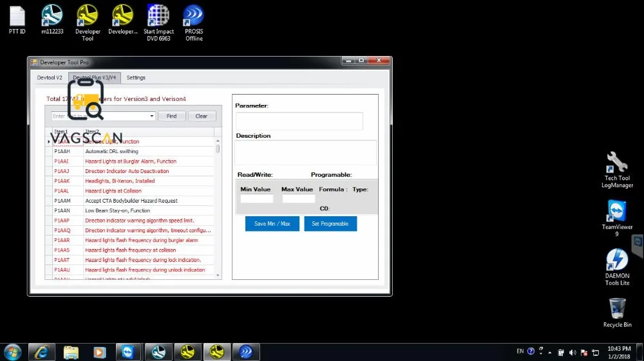Switch to the blue Tech Tool taskbar item
This screenshot has width=644, height=361.
click(x=158, y=352)
